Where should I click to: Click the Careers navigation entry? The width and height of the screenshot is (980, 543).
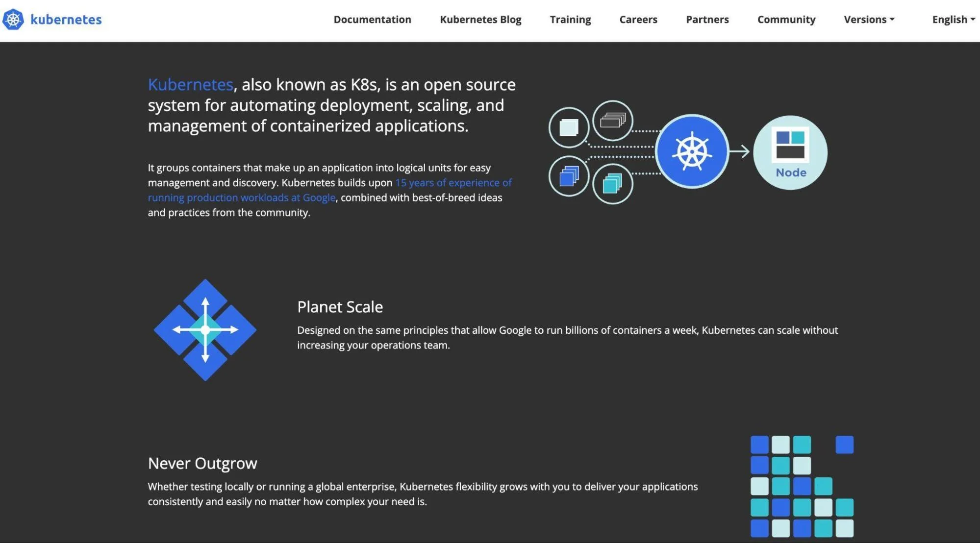tap(638, 19)
